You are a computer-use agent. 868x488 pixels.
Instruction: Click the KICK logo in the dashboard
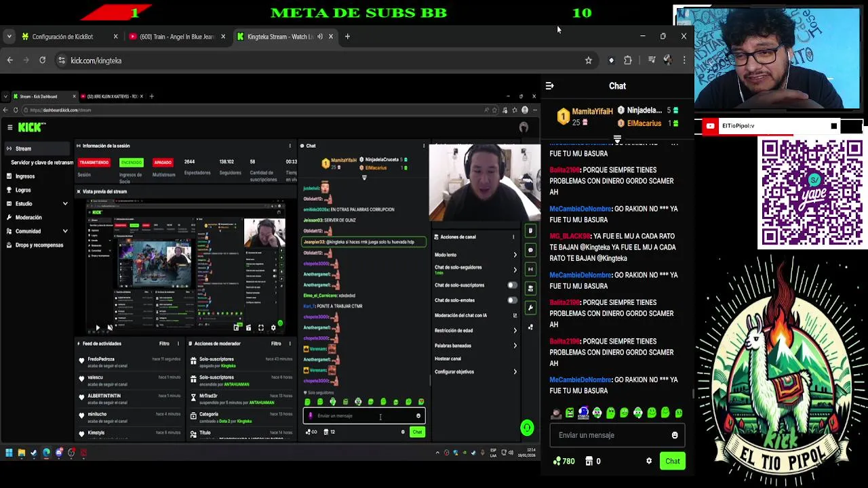point(31,127)
